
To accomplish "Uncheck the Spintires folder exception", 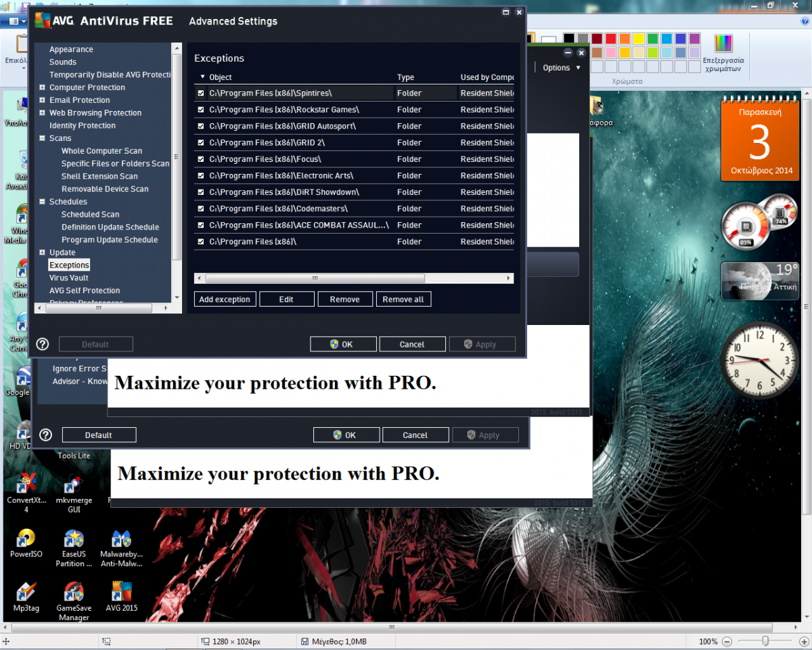I will point(201,93).
